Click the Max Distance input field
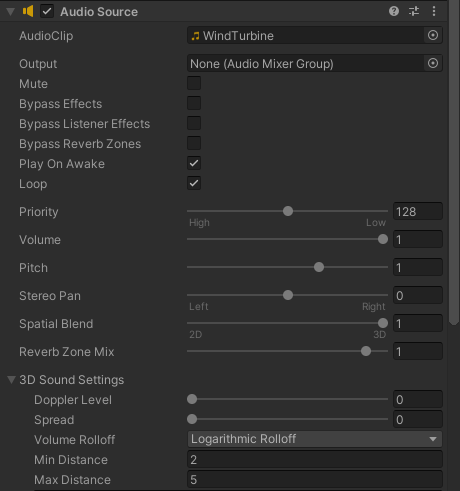Viewport: 460px width, 491px height. point(315,480)
